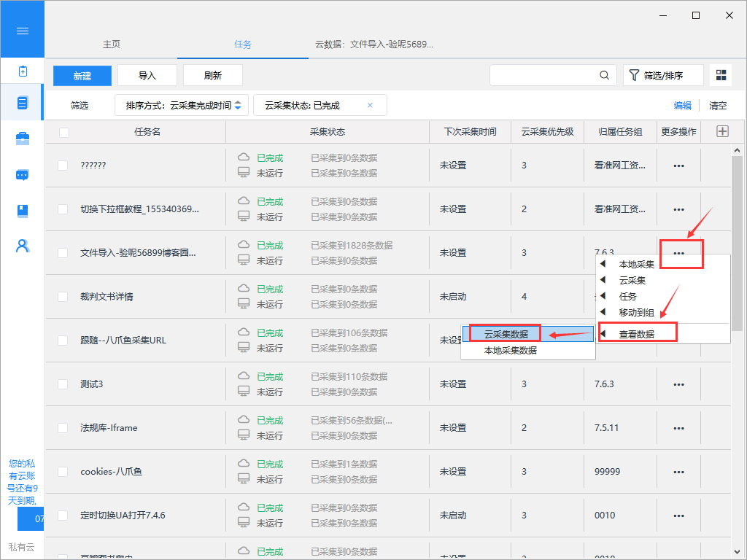Click the task list vertical scrollbar thumb

click(x=737, y=244)
